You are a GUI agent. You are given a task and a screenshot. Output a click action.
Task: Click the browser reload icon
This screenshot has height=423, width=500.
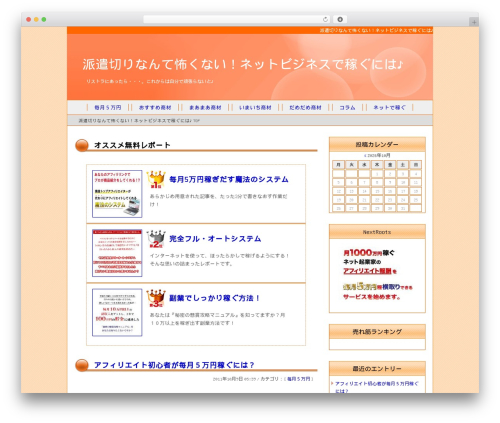pos(325,19)
